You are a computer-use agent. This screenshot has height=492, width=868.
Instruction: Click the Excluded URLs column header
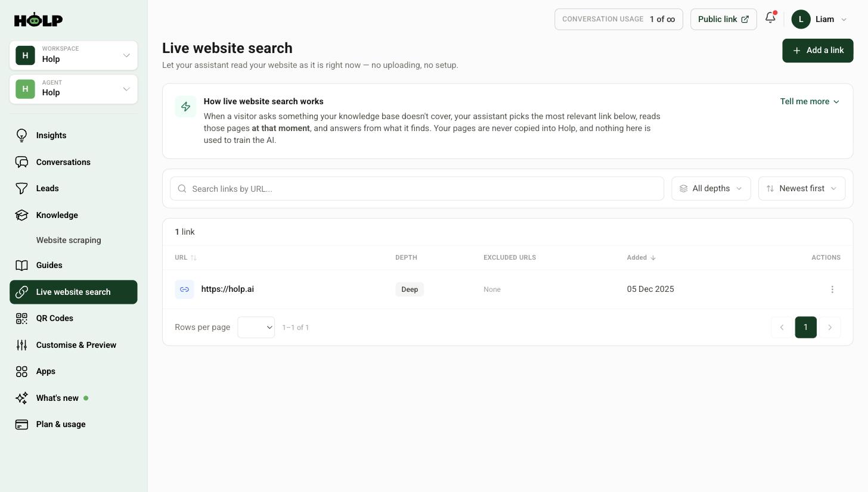click(x=510, y=258)
